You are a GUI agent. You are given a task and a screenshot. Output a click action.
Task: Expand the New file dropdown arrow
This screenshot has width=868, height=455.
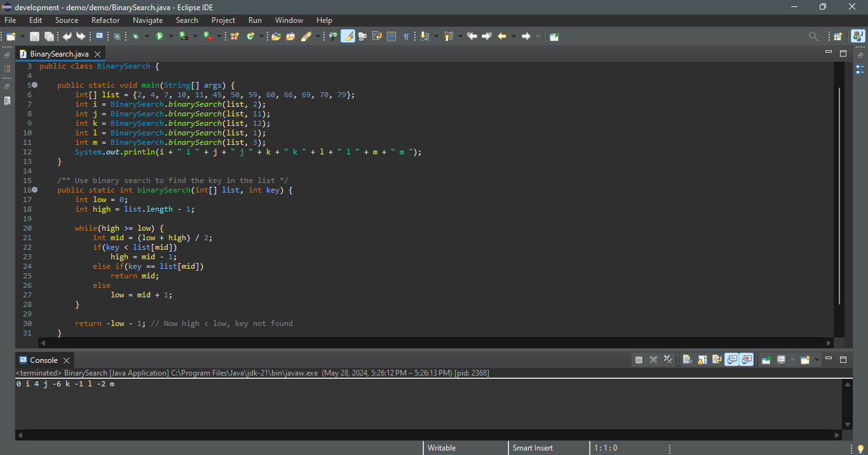coord(23,36)
